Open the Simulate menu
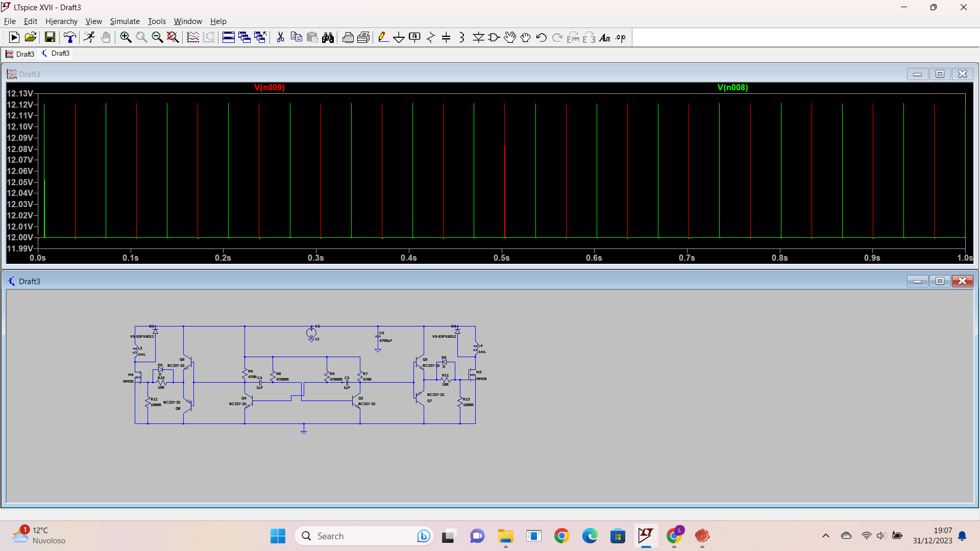This screenshot has width=980, height=551. [125, 21]
